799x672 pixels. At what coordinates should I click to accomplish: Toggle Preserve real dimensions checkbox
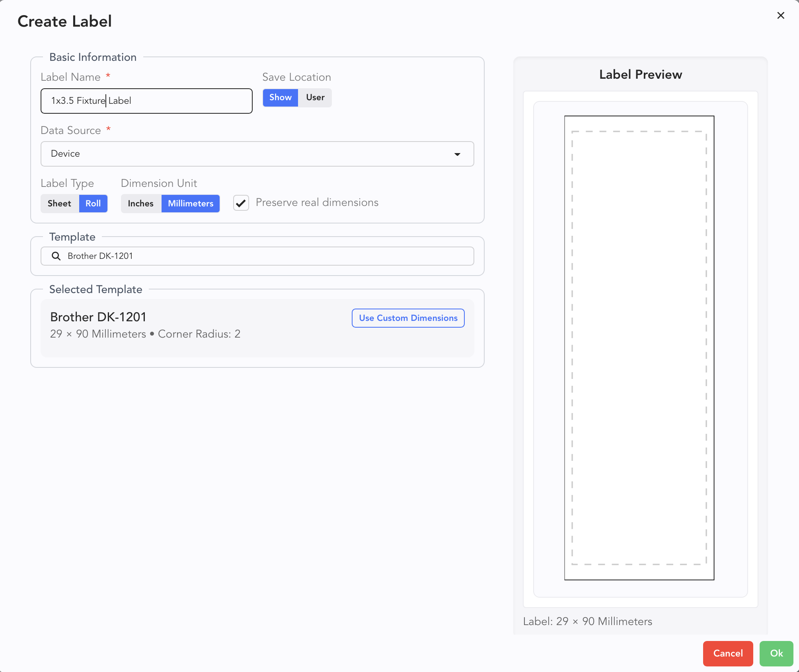coord(241,203)
